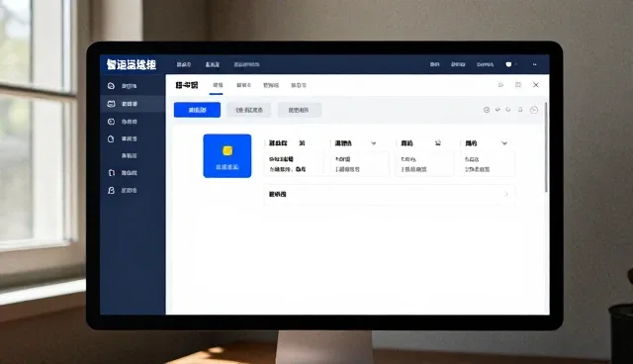Select the highlighted sidebar item with monitor icon

[133, 104]
